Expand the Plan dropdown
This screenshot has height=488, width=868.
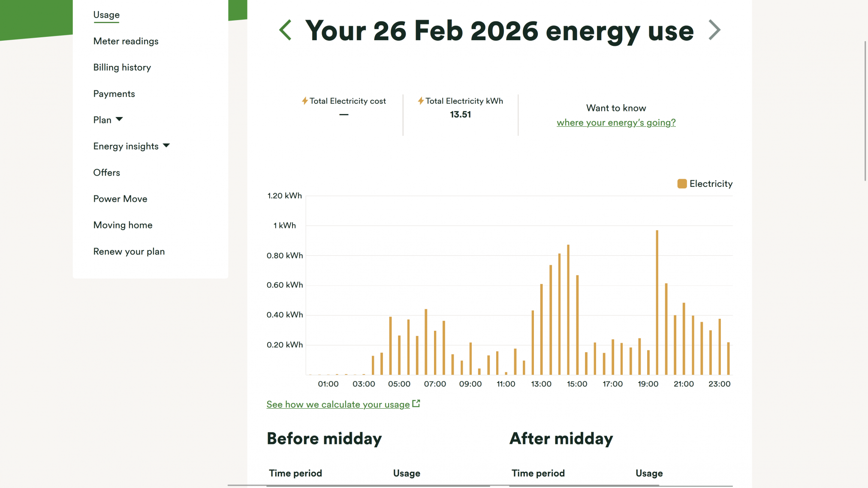108,120
